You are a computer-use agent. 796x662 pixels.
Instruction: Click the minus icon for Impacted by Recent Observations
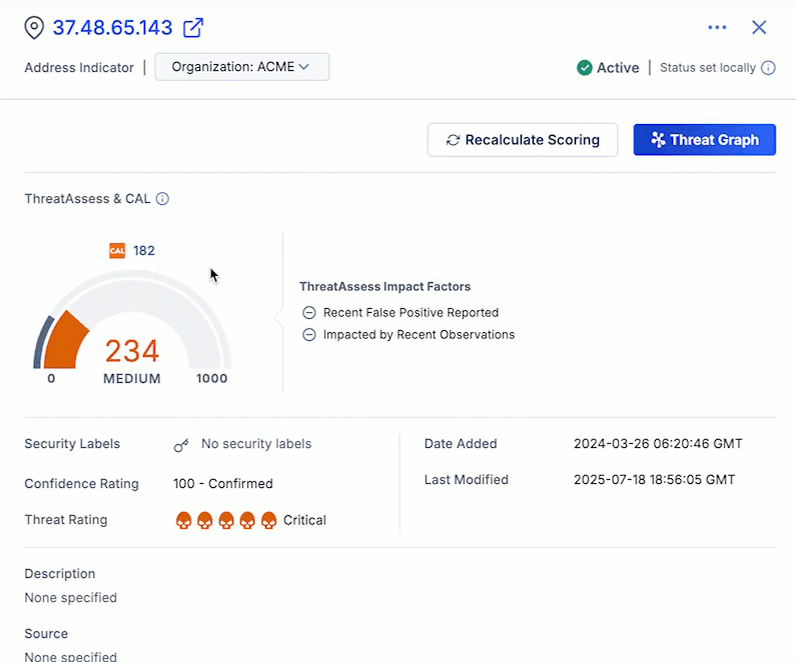pos(309,335)
